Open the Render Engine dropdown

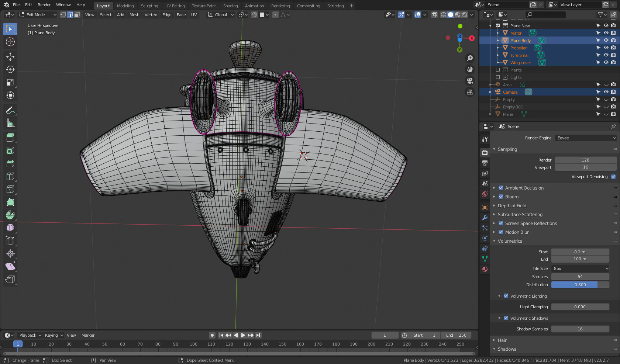click(x=586, y=138)
